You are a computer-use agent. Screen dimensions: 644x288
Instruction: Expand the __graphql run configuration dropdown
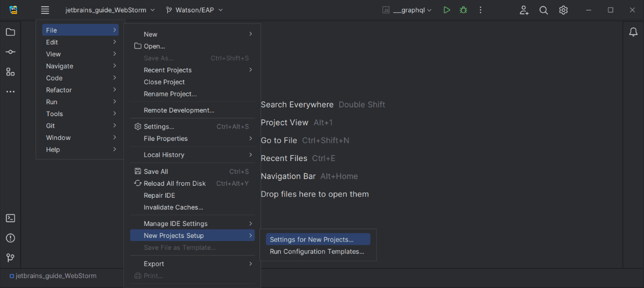pyautogui.click(x=407, y=10)
